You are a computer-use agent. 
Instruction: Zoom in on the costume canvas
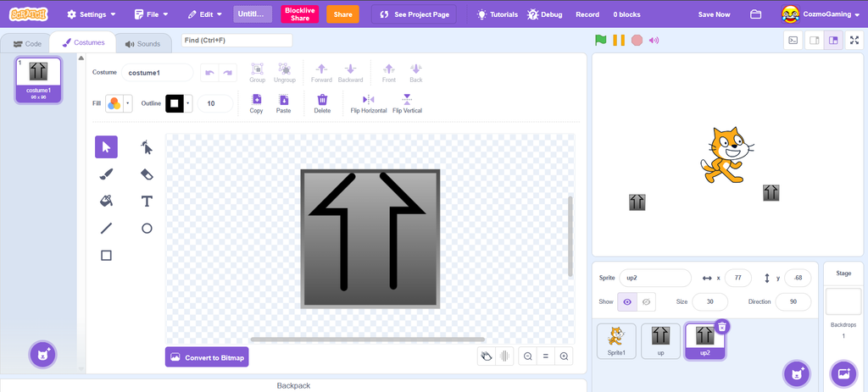564,356
